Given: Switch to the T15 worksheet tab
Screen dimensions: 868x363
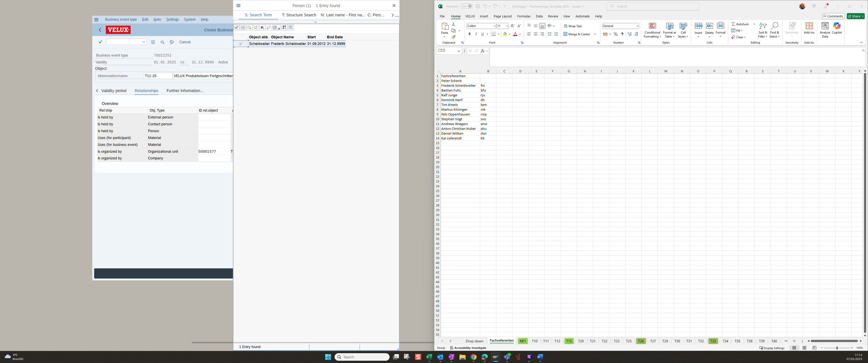Looking at the screenshot, I should [x=569, y=341].
